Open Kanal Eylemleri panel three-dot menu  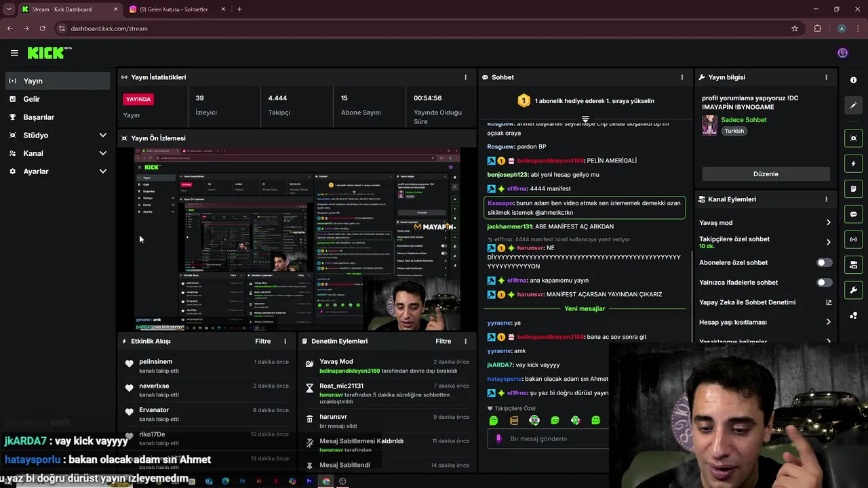(x=826, y=199)
